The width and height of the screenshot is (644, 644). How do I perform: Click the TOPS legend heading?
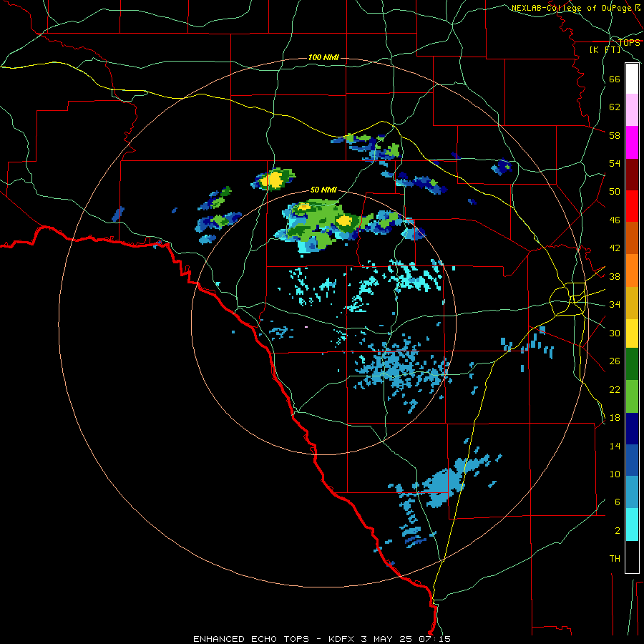[x=629, y=42]
